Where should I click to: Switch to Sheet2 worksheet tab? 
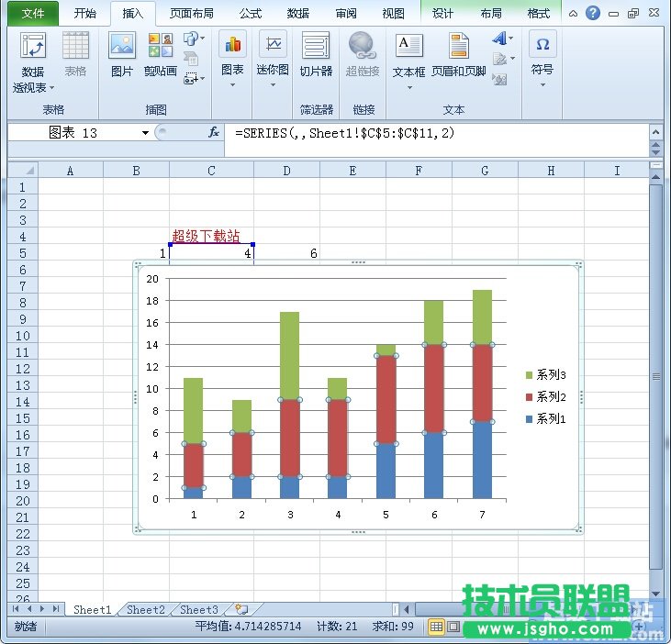(x=146, y=609)
